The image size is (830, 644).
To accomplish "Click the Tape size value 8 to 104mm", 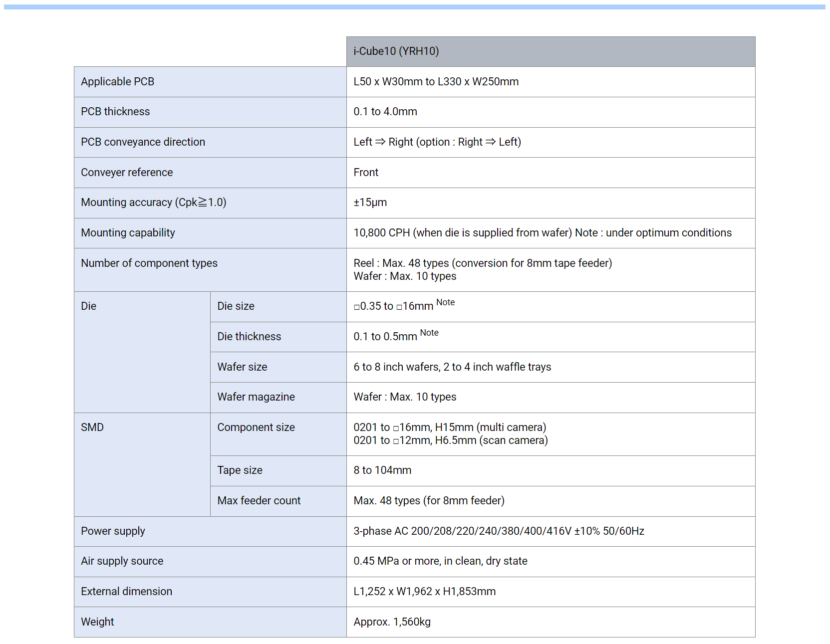I will pos(382,470).
